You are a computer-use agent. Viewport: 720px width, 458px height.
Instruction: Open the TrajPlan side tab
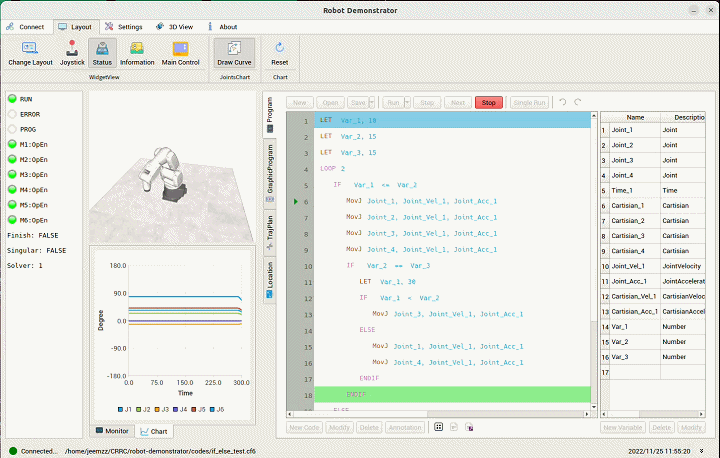coord(270,232)
